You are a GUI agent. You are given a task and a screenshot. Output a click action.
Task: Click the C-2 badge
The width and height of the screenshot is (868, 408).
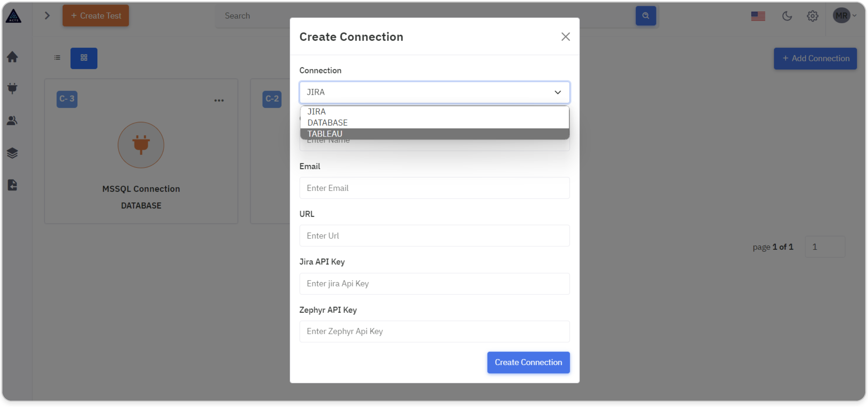(x=272, y=99)
